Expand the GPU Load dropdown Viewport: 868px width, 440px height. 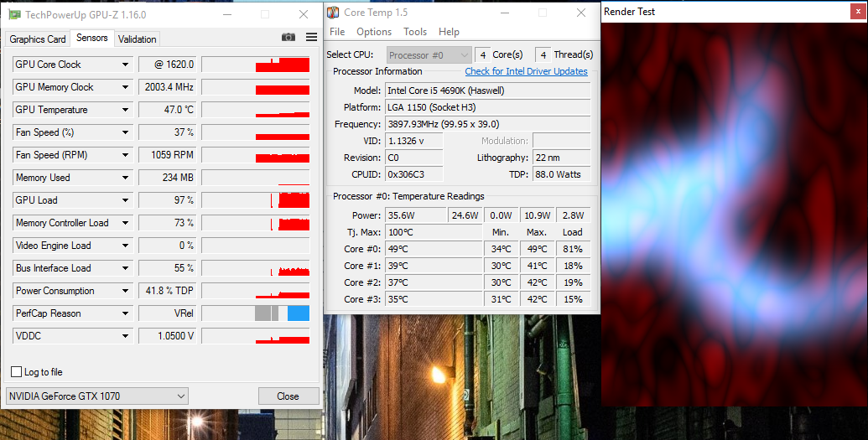tap(125, 200)
